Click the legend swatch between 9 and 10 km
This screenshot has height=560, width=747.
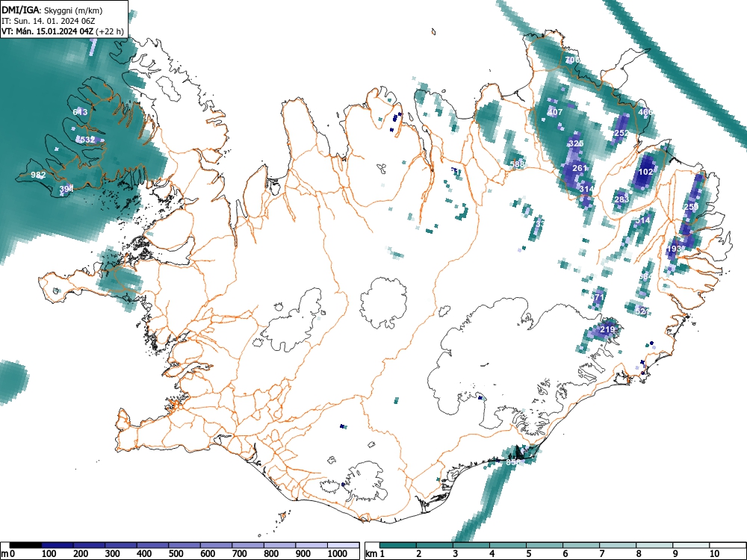pyautogui.click(x=691, y=545)
